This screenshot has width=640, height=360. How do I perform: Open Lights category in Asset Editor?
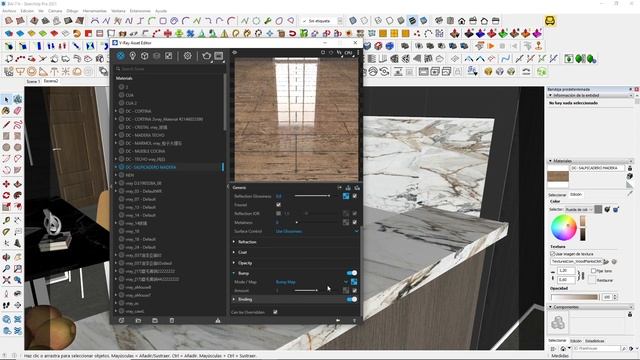coord(133,56)
